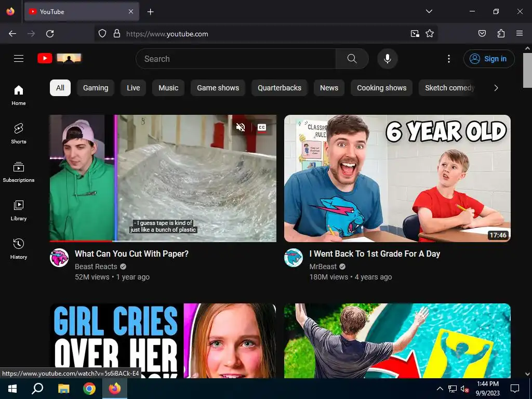Image resolution: width=532 pixels, height=399 pixels.
Task: Open Library in the sidebar
Action: [x=19, y=211]
